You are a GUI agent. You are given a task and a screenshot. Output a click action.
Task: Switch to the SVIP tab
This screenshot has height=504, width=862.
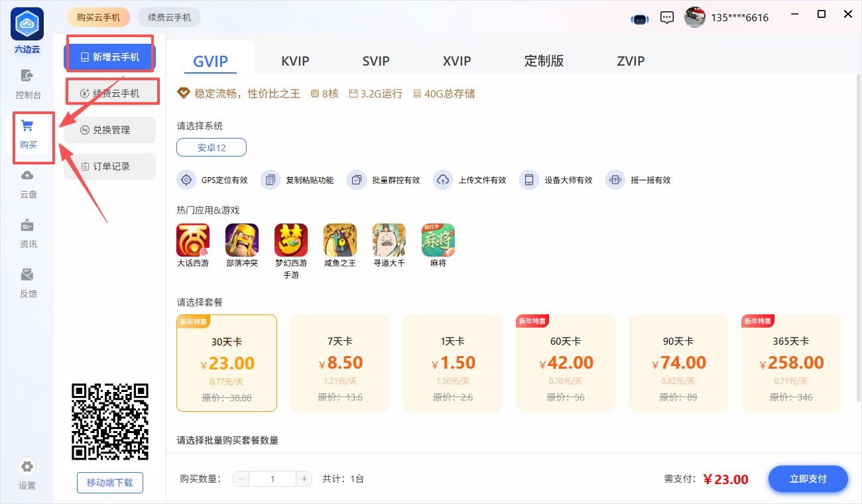[x=376, y=61]
